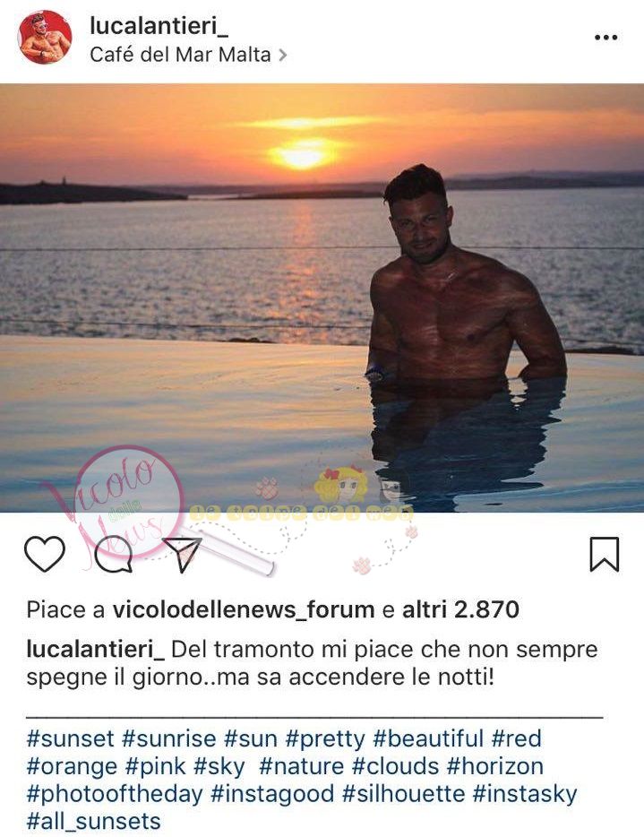Open three-dot post options menu
The height and width of the screenshot is (837, 644).
(x=606, y=38)
